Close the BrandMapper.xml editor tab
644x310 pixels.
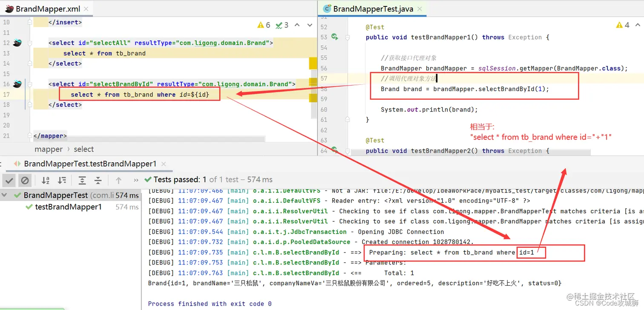pyautogui.click(x=86, y=9)
